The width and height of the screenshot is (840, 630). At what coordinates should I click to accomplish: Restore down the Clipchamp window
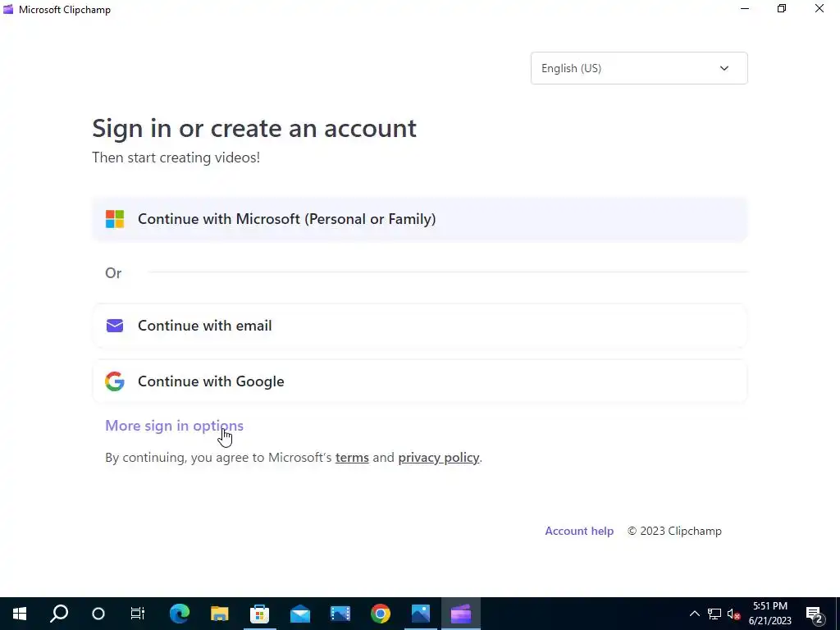click(782, 8)
